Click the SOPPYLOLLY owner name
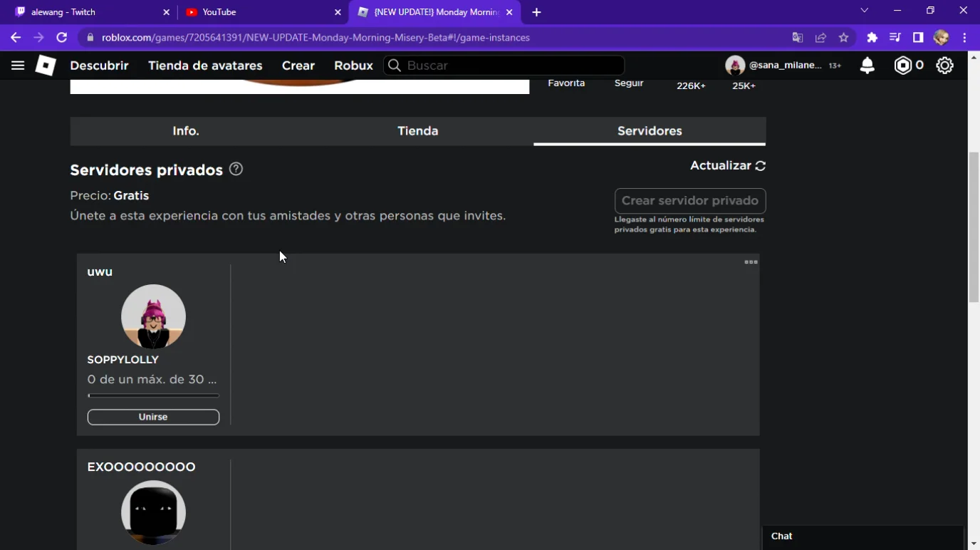This screenshot has height=550, width=980. tap(123, 360)
